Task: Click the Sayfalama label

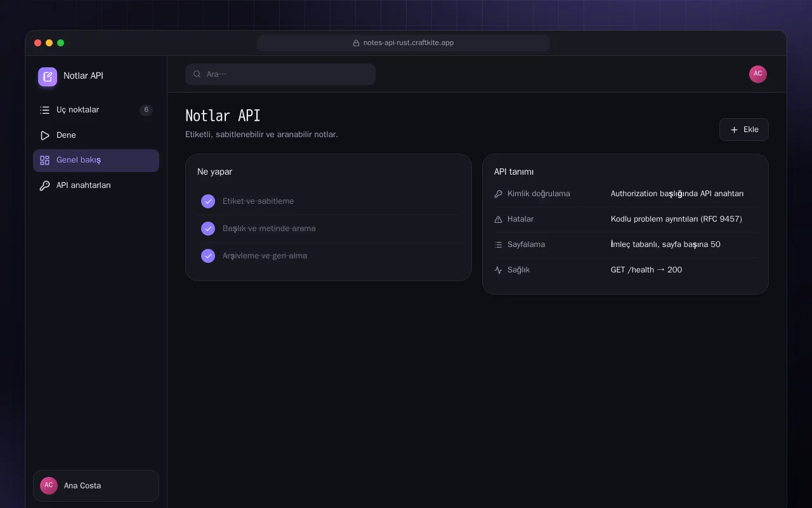Action: 526,244
